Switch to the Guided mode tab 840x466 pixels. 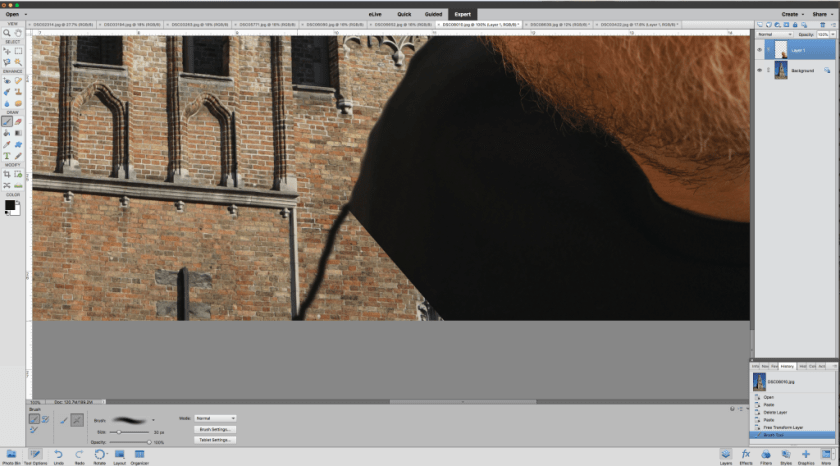(x=433, y=14)
